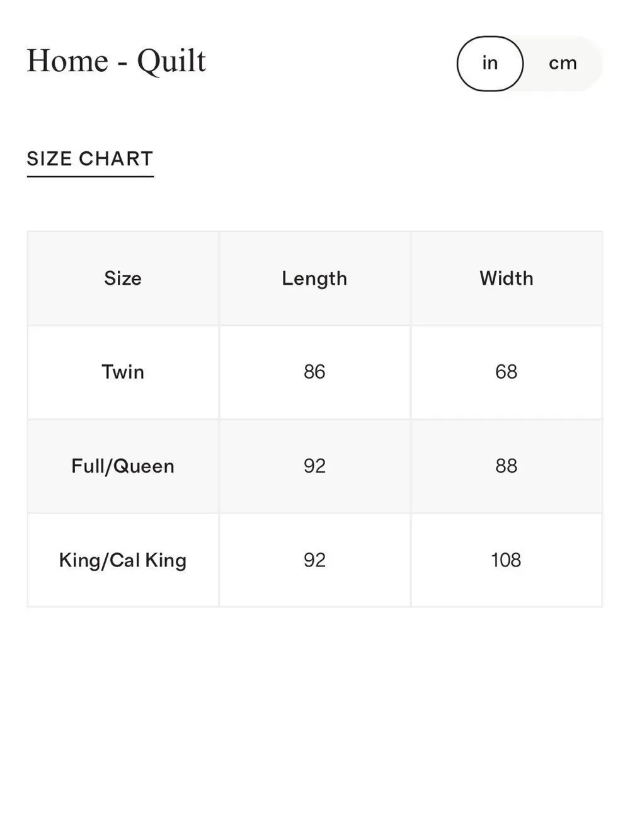
Task: Select the Width column header
Action: point(507,279)
